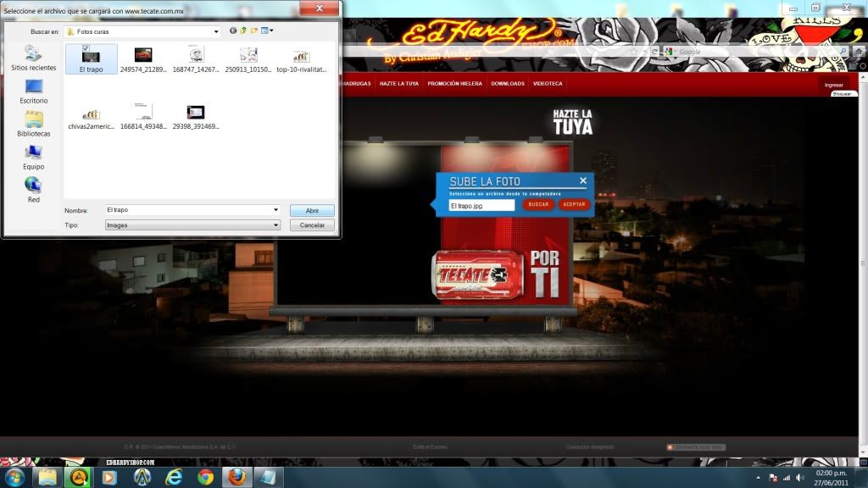This screenshot has height=488, width=868.
Task: Open Windows Explorer from taskbar
Action: click(x=47, y=477)
